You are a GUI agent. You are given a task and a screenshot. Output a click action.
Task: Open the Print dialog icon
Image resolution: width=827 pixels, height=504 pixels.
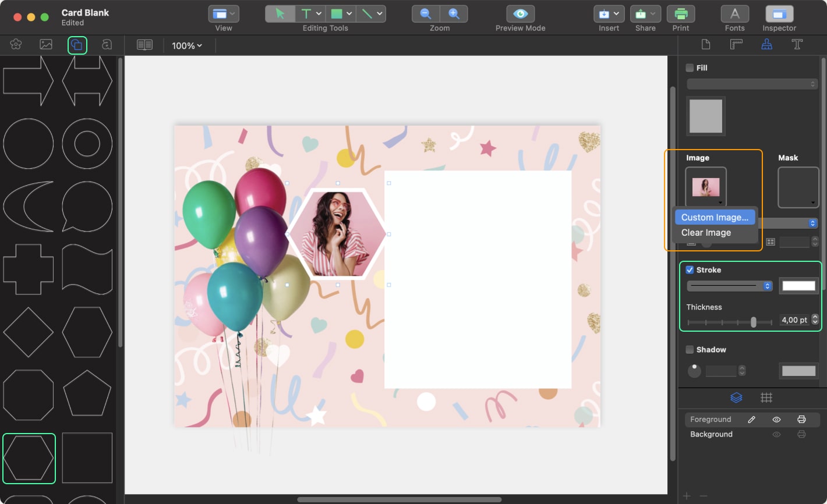[680, 14]
